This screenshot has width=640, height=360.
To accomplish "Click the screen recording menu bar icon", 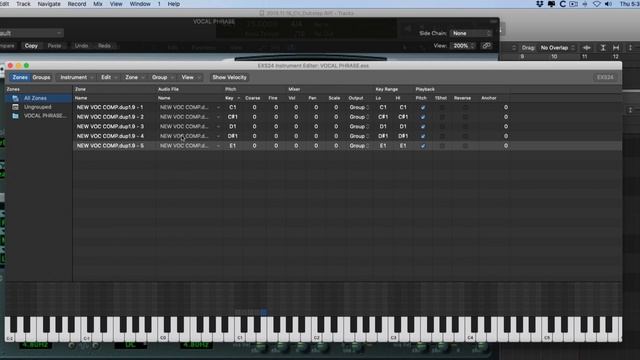I will pyautogui.click(x=573, y=4).
